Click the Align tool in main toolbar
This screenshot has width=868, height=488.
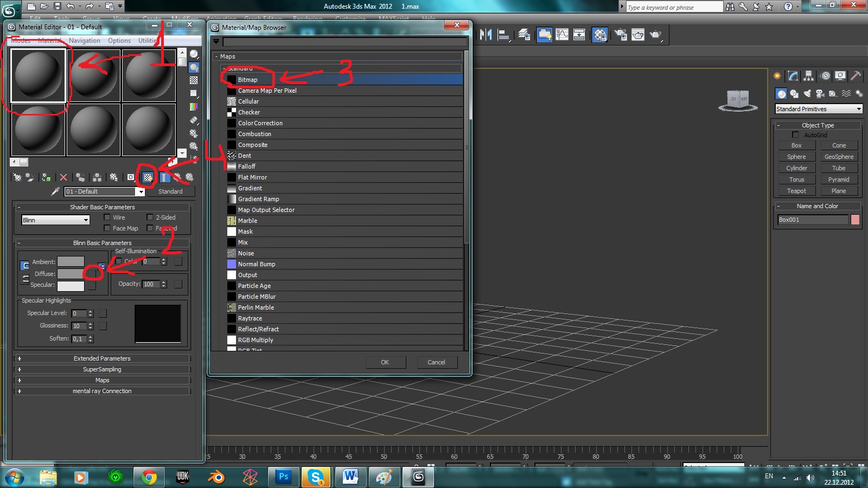point(505,35)
